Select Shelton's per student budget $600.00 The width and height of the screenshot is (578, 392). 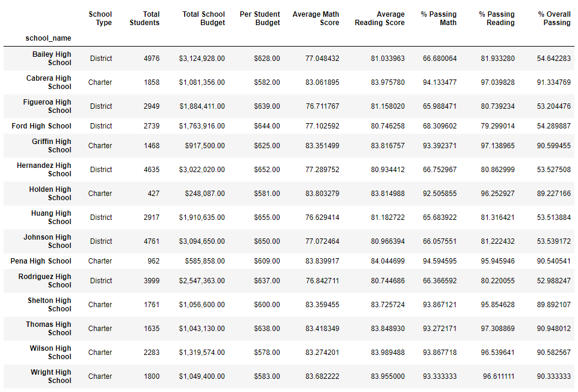click(267, 305)
